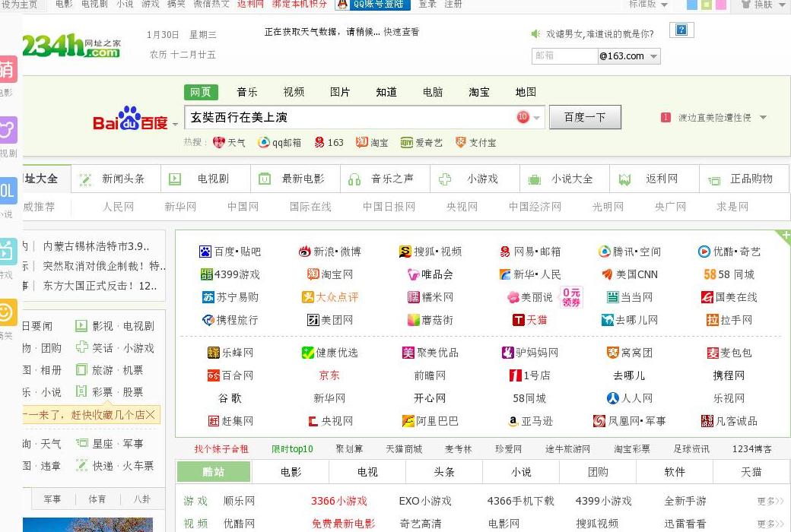Click the 百度一下 search button
The width and height of the screenshot is (791, 532).
(585, 118)
